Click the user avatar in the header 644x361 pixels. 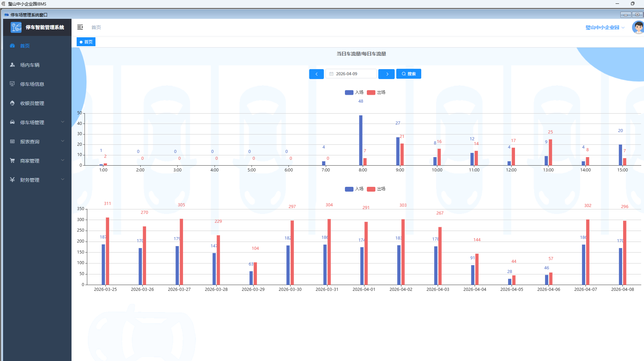[638, 27]
